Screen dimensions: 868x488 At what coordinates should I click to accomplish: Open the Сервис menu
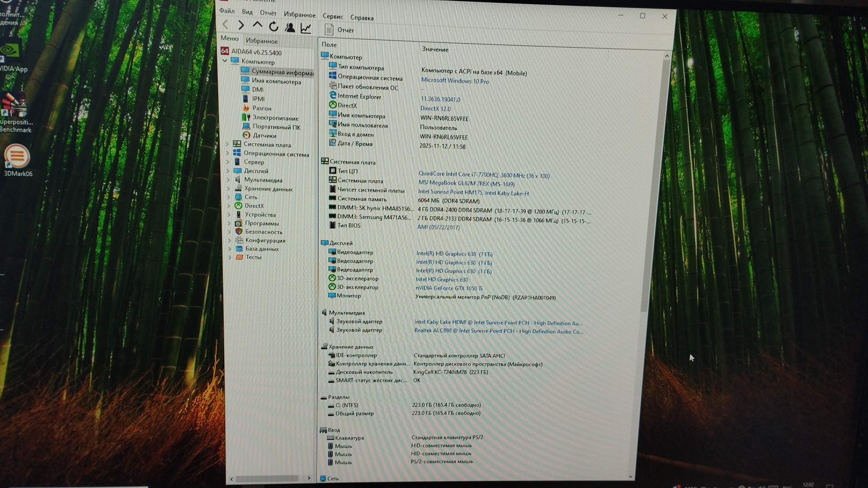coord(332,16)
